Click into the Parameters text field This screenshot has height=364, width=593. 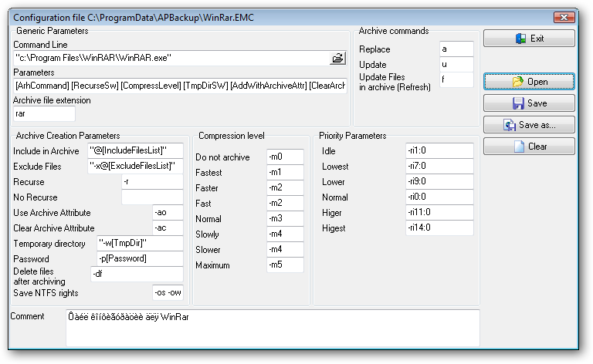(180, 86)
